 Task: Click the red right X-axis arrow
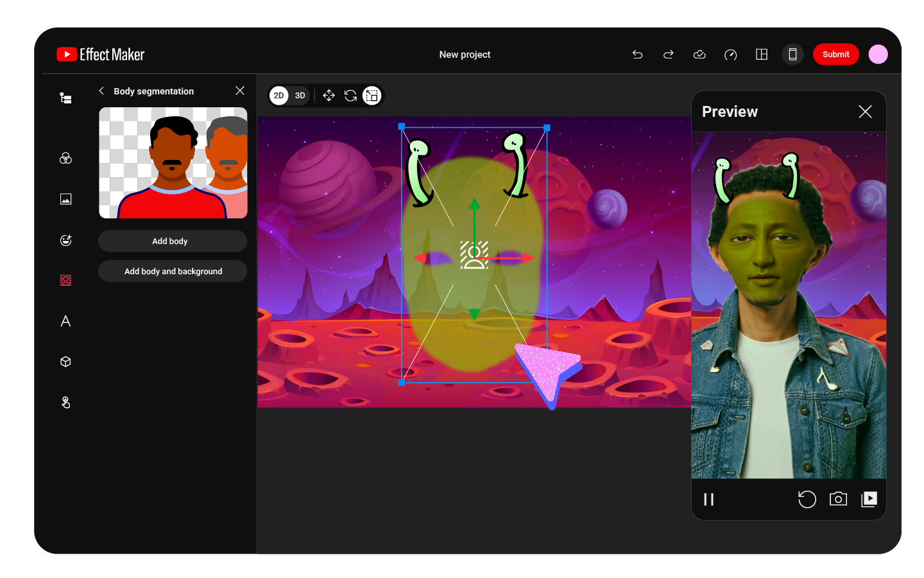tap(527, 258)
